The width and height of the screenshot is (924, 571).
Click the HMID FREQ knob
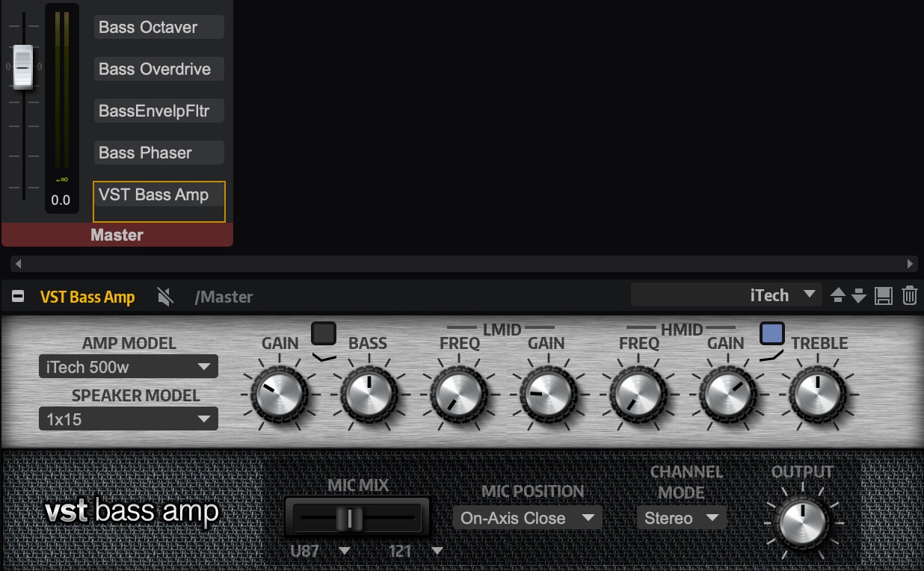click(x=638, y=394)
